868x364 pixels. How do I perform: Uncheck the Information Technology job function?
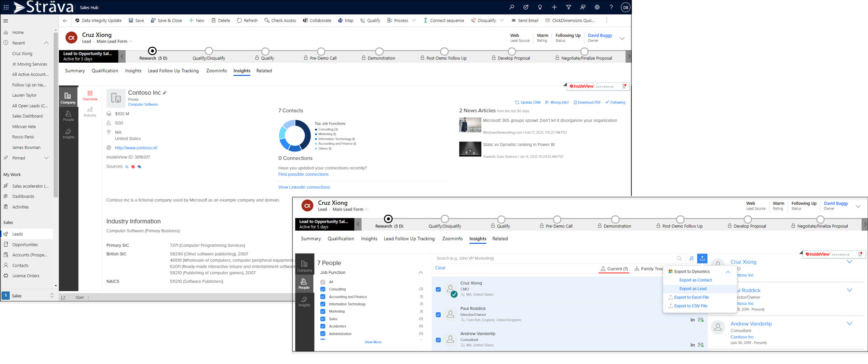[x=323, y=304]
